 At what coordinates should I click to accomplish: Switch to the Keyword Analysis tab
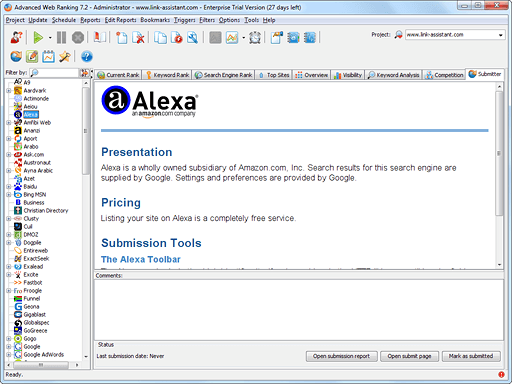(x=394, y=75)
